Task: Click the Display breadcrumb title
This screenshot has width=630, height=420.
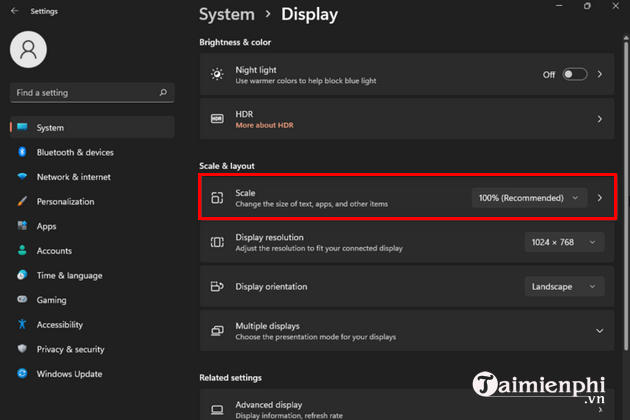Action: [x=309, y=14]
